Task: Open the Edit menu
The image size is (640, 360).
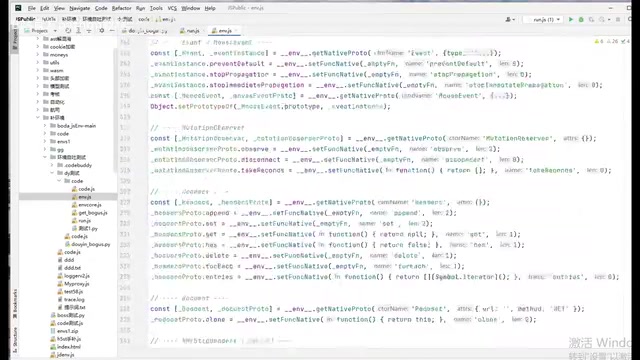Action: (x=45, y=8)
